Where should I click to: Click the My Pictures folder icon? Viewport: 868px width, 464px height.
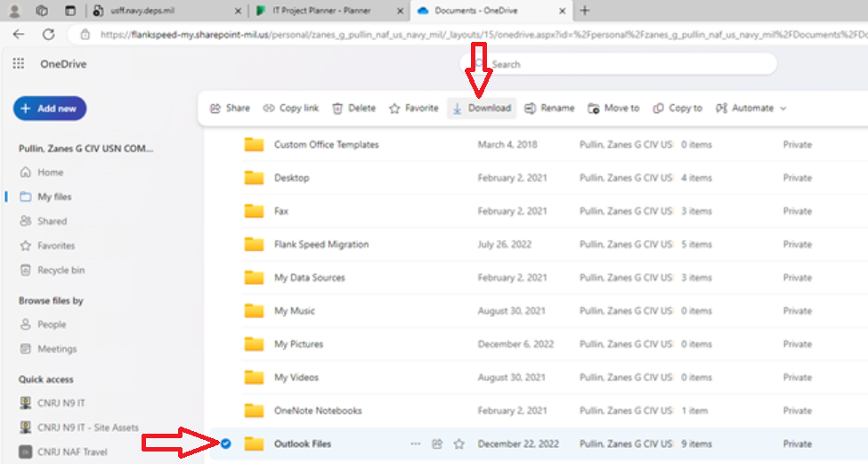point(254,344)
